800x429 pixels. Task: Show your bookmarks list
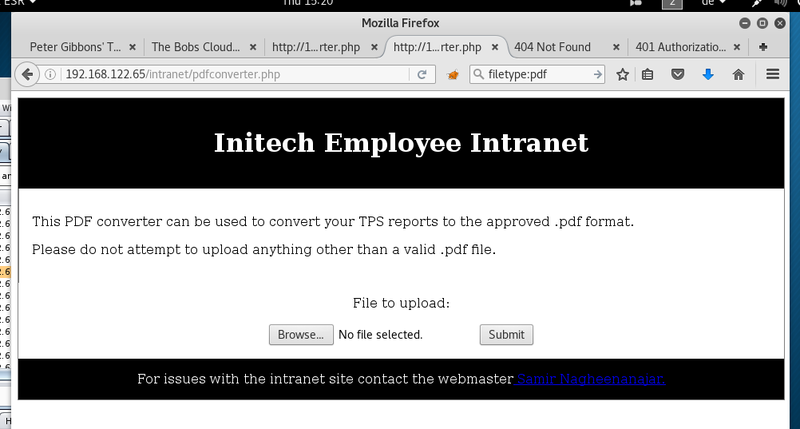pyautogui.click(x=648, y=74)
